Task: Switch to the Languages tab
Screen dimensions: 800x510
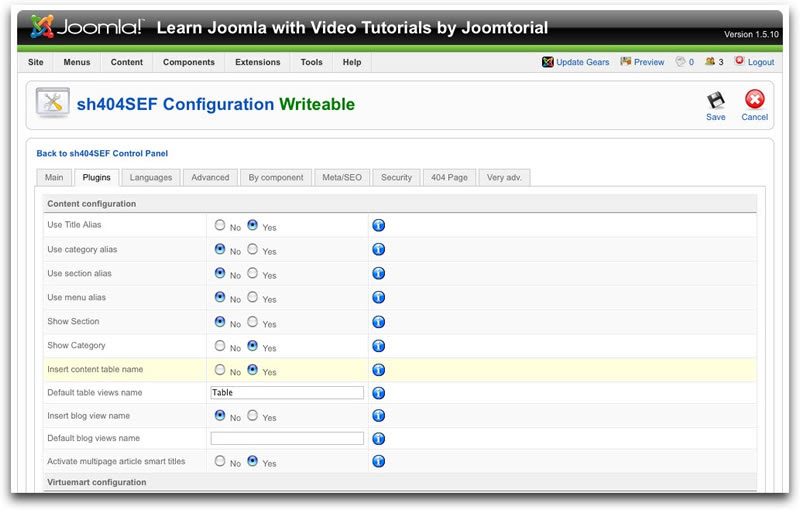Action: (151, 177)
